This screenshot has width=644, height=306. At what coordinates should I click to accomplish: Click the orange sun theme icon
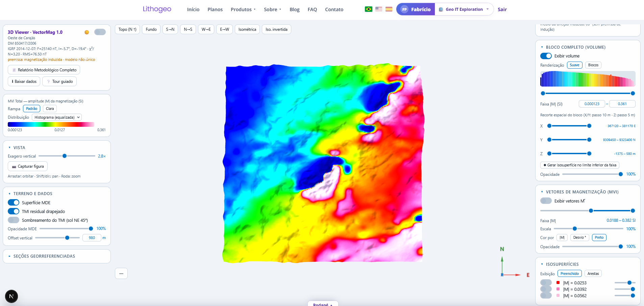(x=87, y=32)
